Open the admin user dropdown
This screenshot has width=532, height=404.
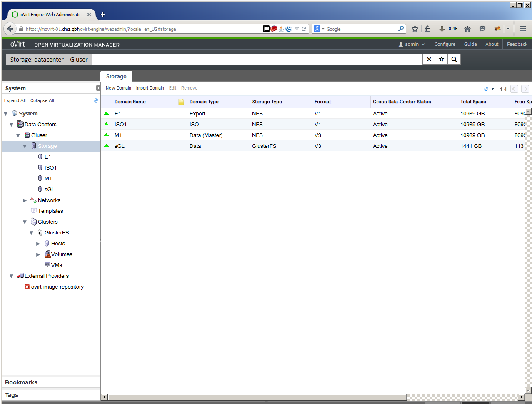(412, 44)
